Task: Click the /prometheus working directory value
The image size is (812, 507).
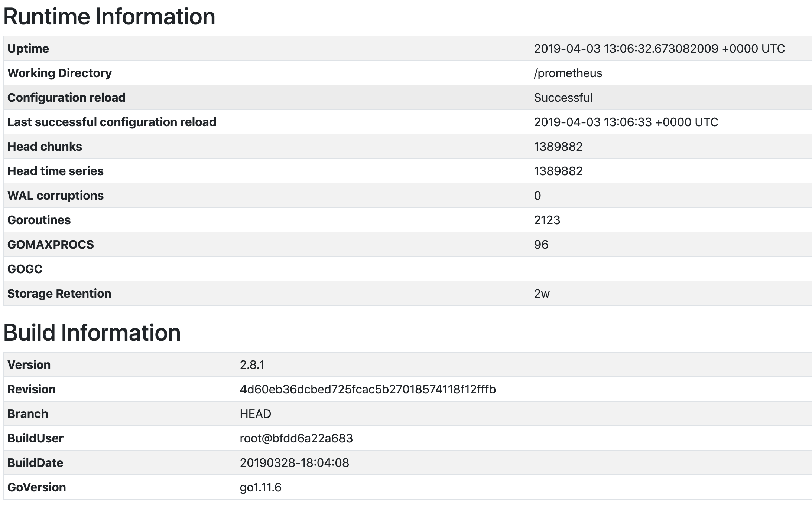Action: (568, 73)
